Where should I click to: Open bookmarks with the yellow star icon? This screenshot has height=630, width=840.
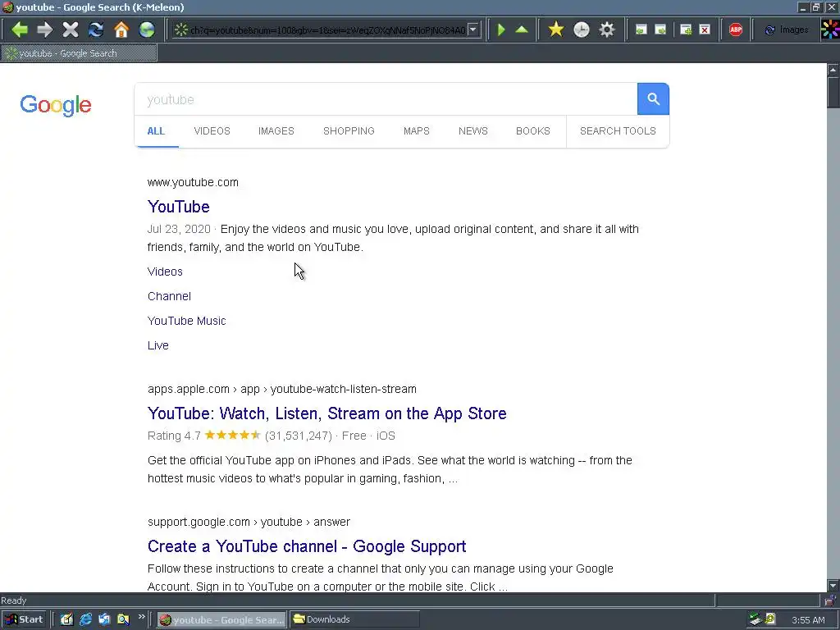[556, 30]
